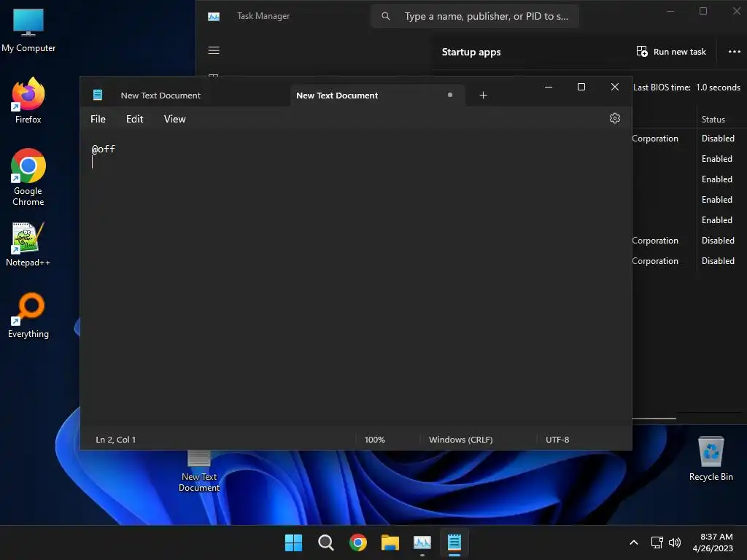Open taskbar Search
Viewport: 747px width, 560px height.
click(326, 542)
